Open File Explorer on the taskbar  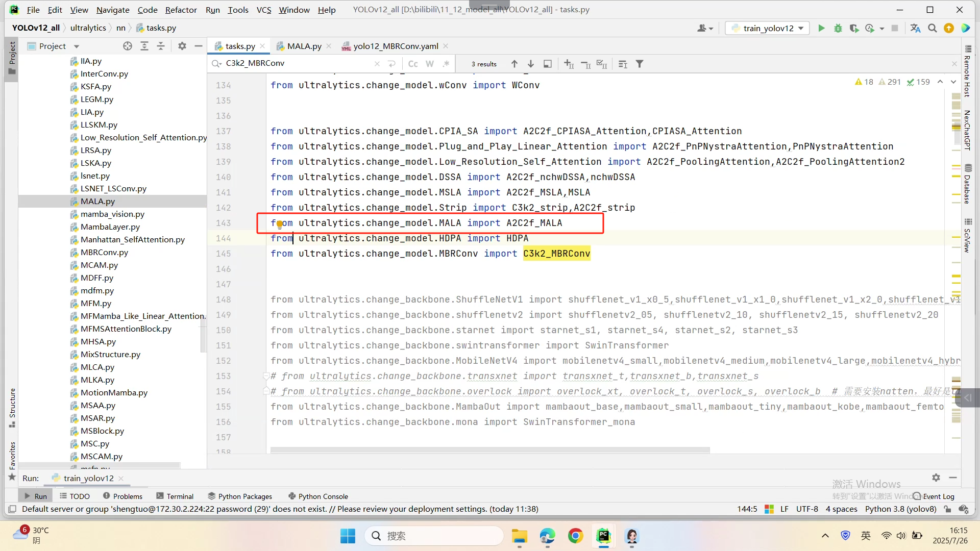(x=520, y=536)
